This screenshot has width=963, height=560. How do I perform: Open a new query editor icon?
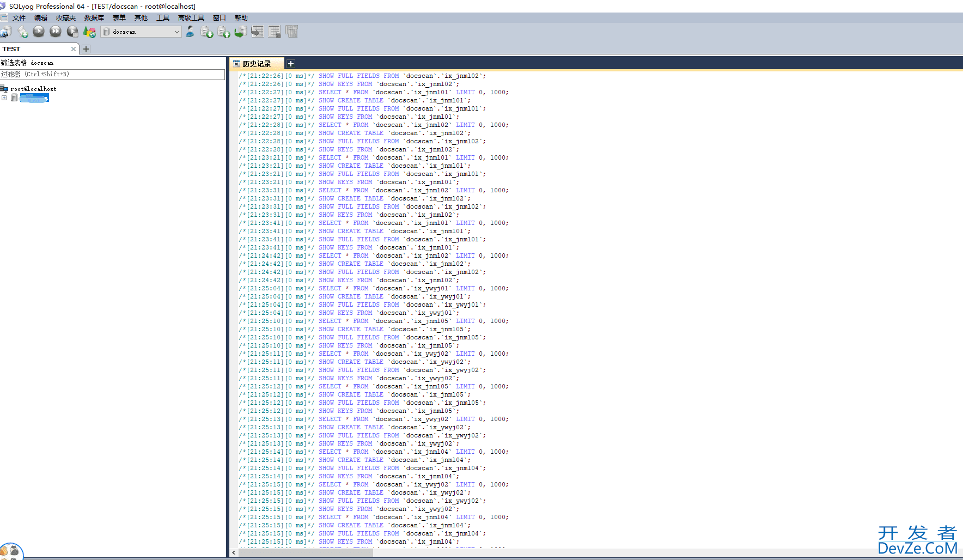[x=23, y=32]
